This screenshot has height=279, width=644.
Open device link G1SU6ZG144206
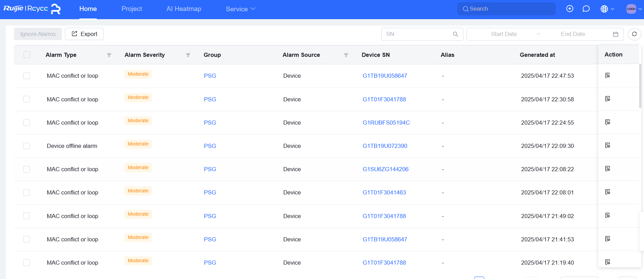(385, 169)
